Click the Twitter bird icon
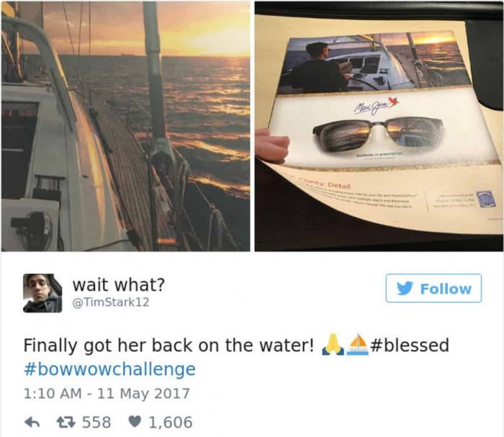 click(x=405, y=288)
